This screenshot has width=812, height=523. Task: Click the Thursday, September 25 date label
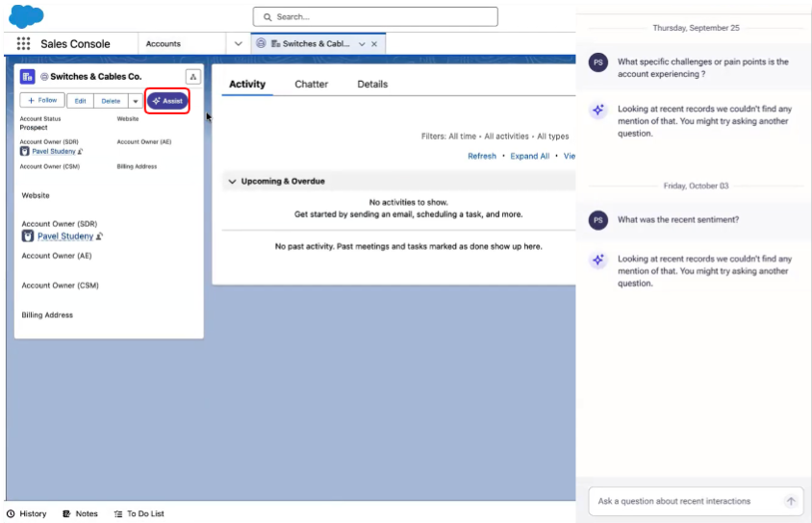[696, 28]
